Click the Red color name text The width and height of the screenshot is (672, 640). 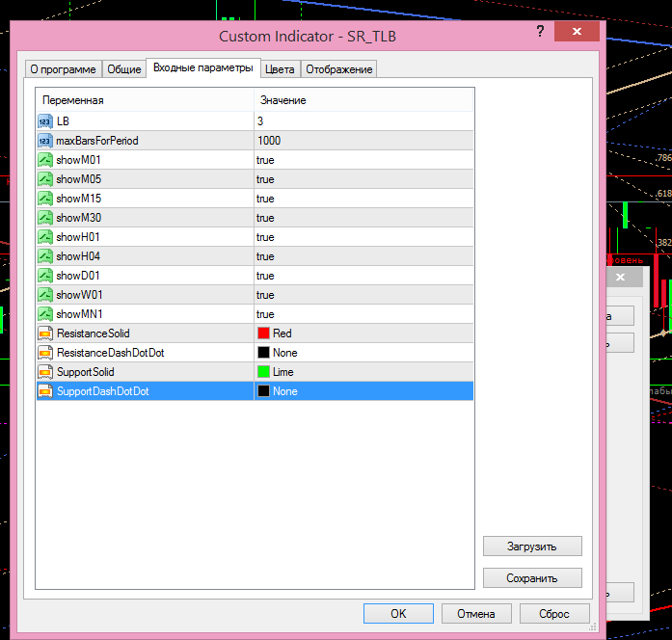point(282,333)
